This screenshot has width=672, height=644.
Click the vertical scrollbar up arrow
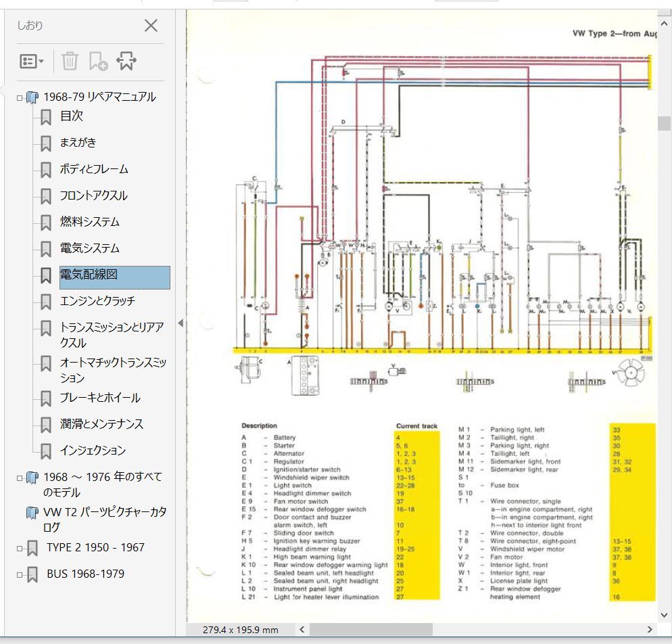pyautogui.click(x=665, y=24)
